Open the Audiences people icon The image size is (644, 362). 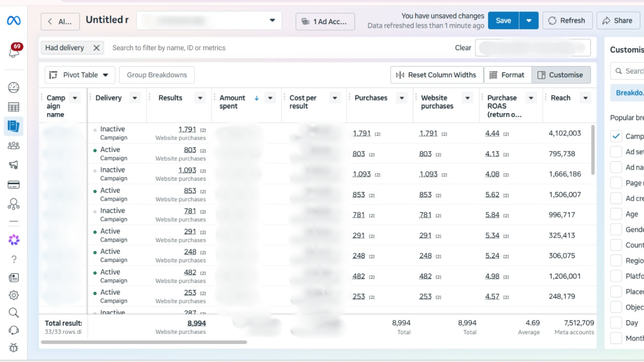coord(14,146)
